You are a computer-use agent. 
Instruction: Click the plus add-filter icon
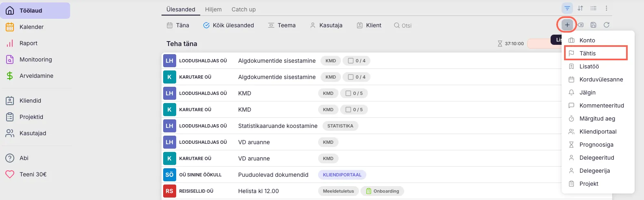click(x=567, y=25)
